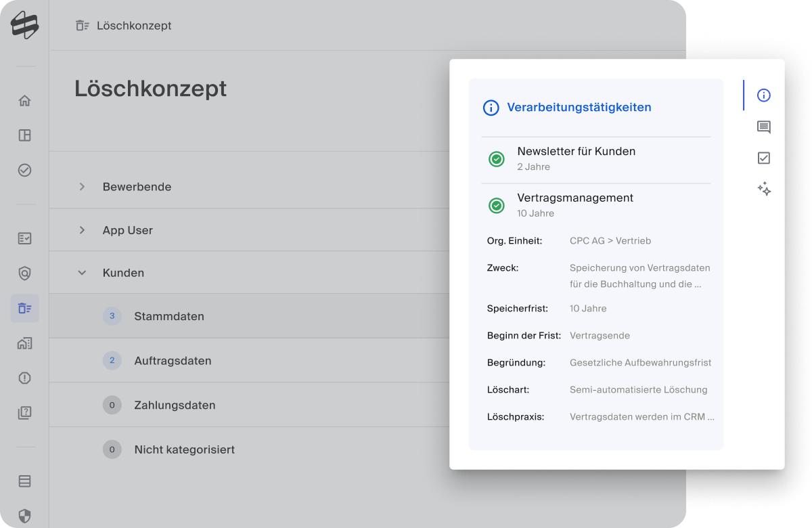Select the Löschkonzept trash list sidebar icon

coord(24,308)
